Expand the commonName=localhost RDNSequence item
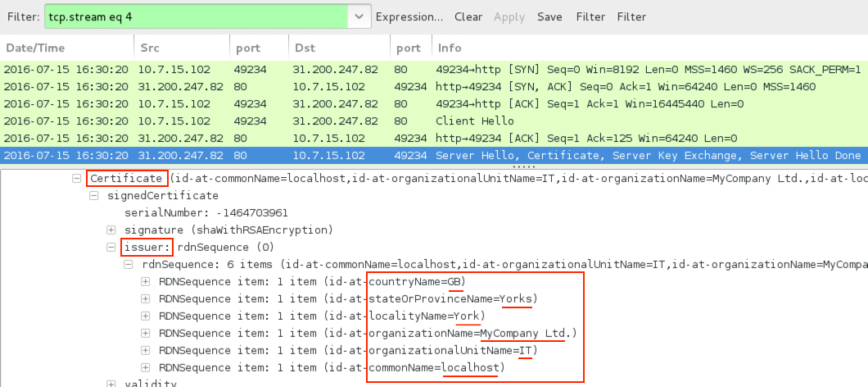This screenshot has width=868, height=387. (145, 367)
